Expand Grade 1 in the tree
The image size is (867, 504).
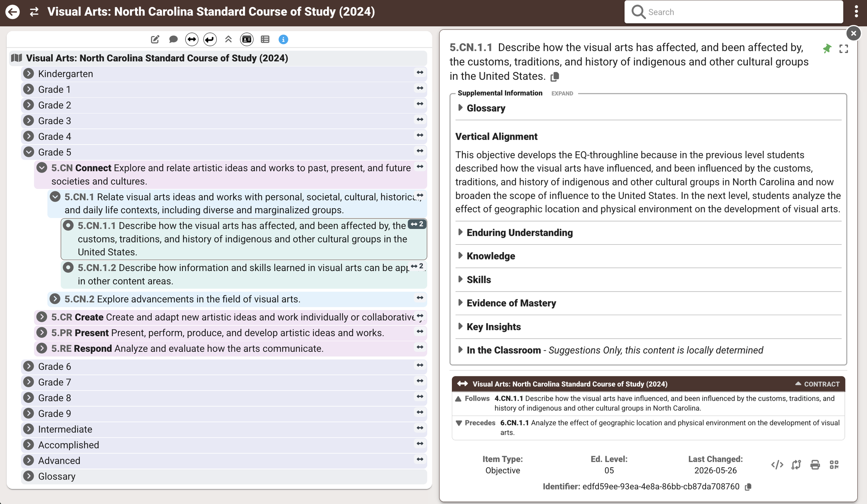click(x=28, y=89)
